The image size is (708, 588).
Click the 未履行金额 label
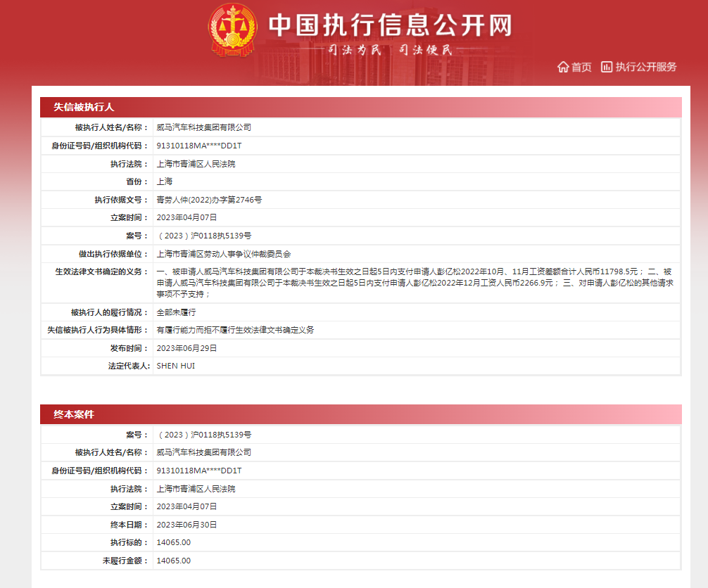point(125,561)
